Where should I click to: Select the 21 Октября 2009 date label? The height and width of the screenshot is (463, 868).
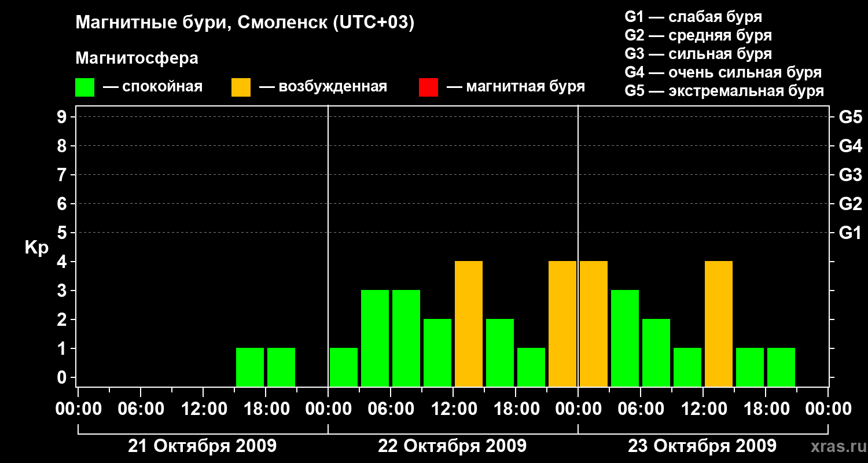[202, 446]
